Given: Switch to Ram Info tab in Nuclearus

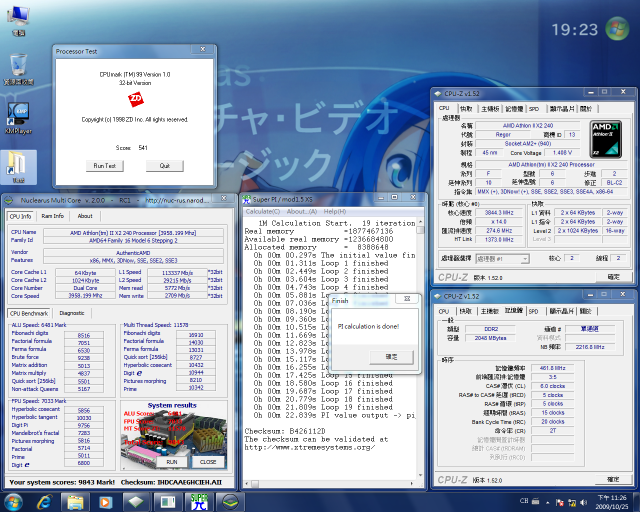Looking at the screenshot, I should [53, 216].
